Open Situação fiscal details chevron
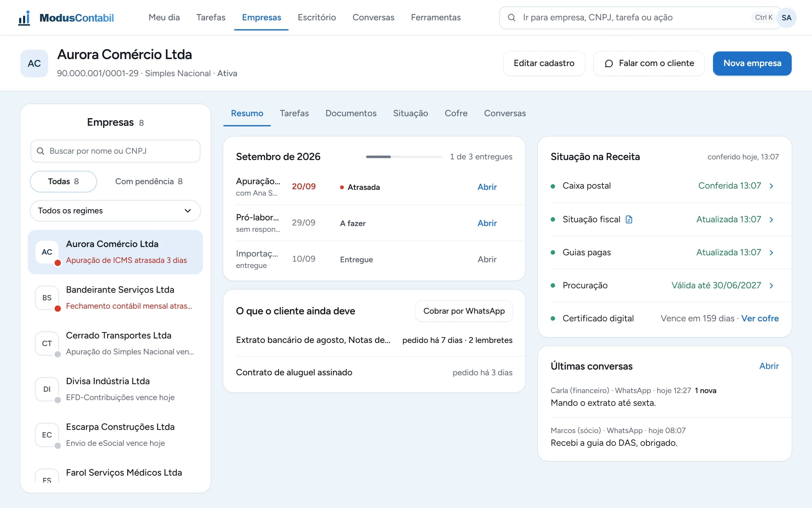This screenshot has width=812, height=508. coord(771,219)
